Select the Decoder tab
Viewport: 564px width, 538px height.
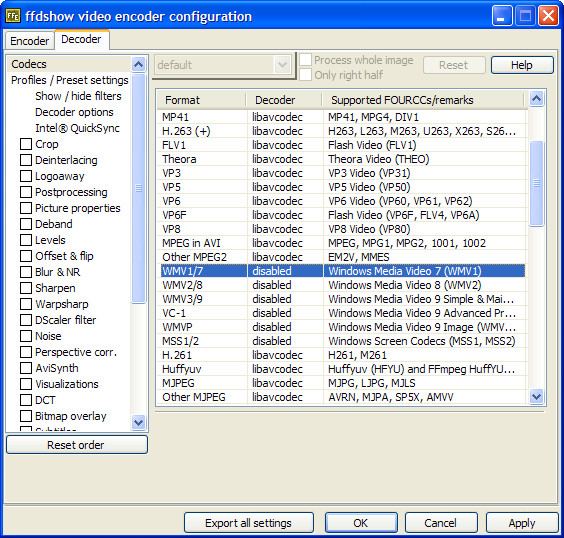pos(81,39)
